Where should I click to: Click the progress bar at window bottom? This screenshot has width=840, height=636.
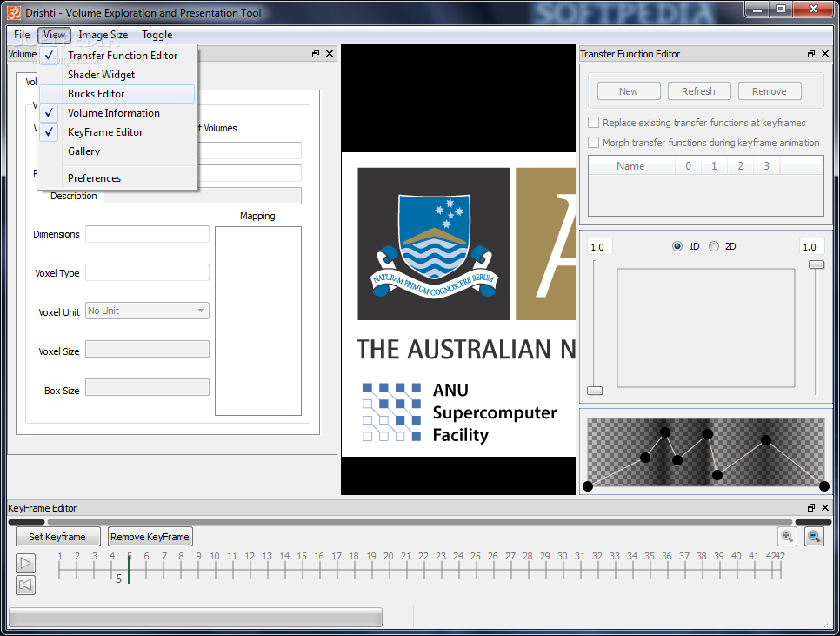click(196, 617)
